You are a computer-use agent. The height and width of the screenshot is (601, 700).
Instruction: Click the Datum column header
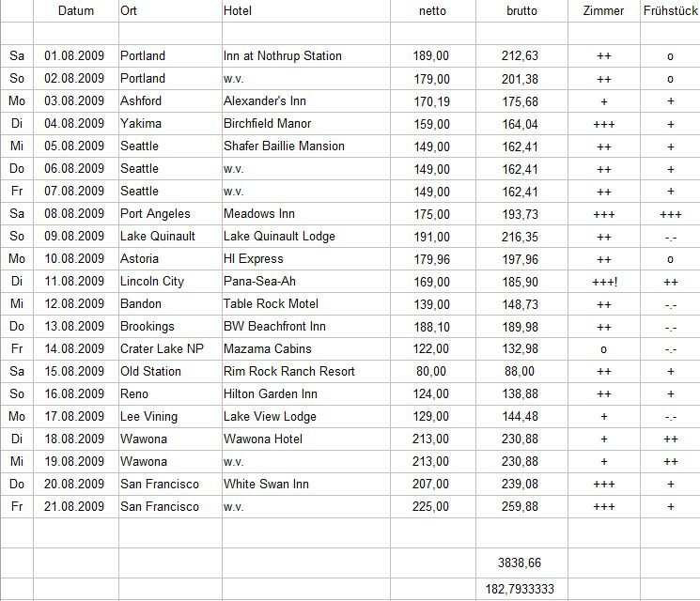(76, 11)
